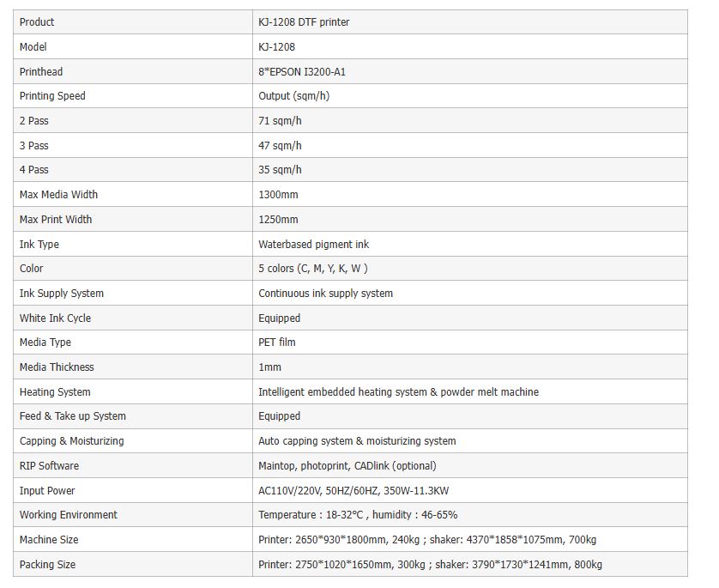Image resolution: width=719 pixels, height=588 pixels.
Task: Select the RIP Software value Maintop, photoprint
Action: 347,465
